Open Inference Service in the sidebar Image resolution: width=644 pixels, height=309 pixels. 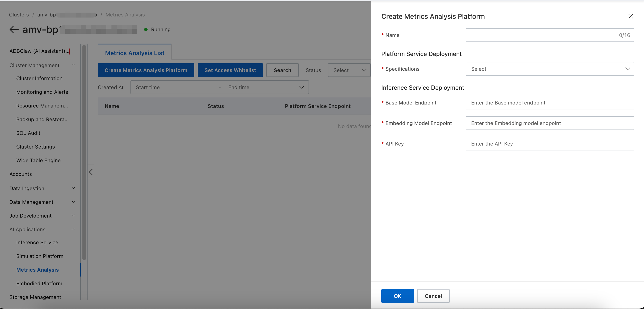(37, 243)
